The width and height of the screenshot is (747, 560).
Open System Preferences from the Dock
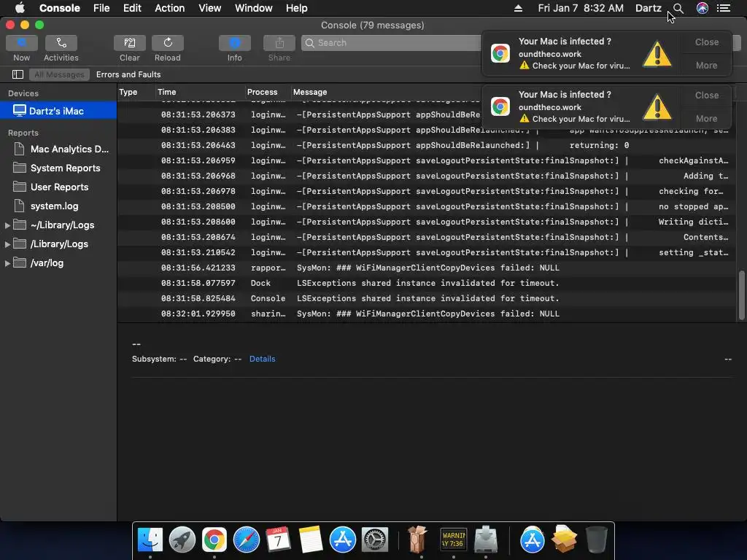[375, 540]
